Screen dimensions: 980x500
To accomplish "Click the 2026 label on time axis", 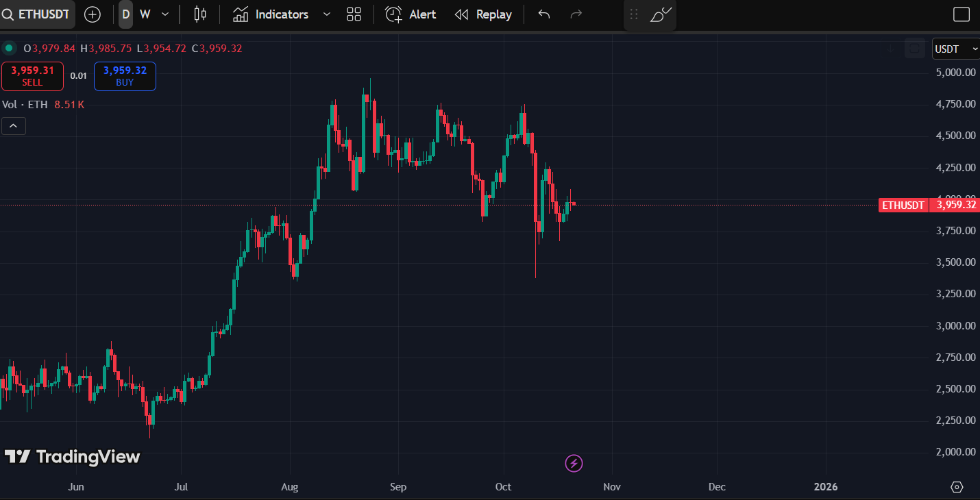I will point(826,487).
